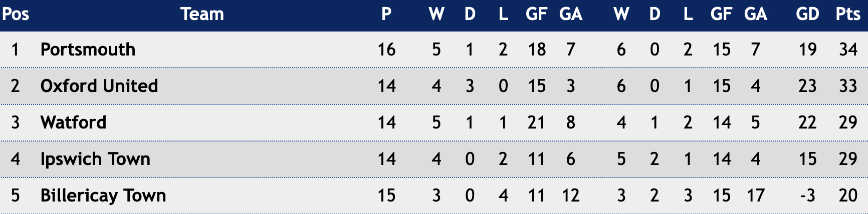
Task: Click the Pts column header
Action: click(848, 14)
